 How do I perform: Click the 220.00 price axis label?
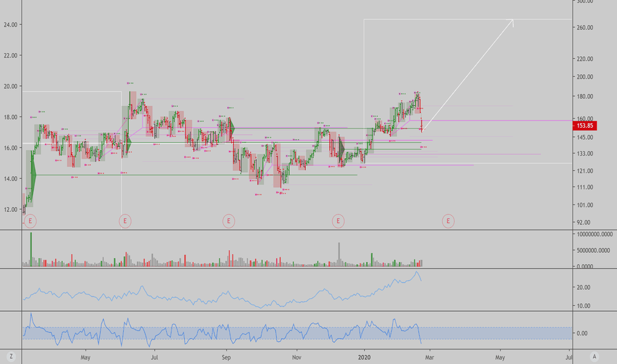tap(585, 59)
